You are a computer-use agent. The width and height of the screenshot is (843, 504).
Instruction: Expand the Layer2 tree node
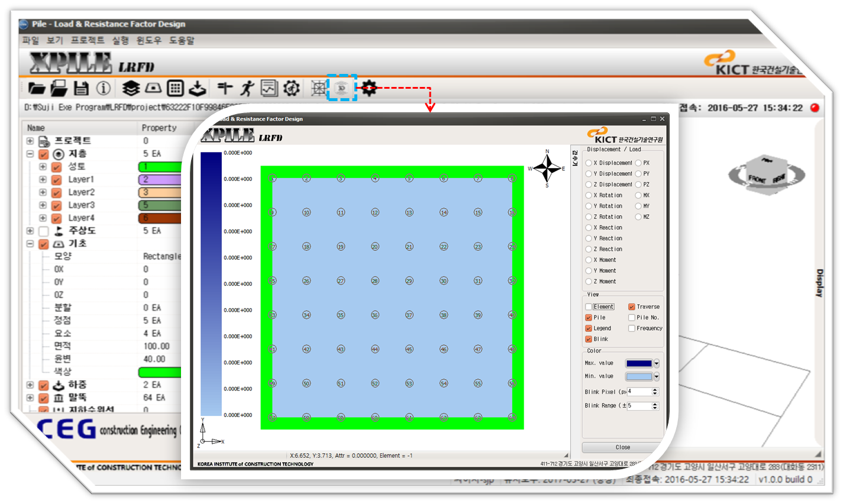coord(43,192)
